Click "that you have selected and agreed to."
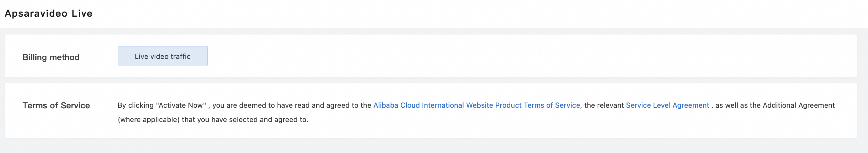Screen dimensions: 868x153 point(245,120)
